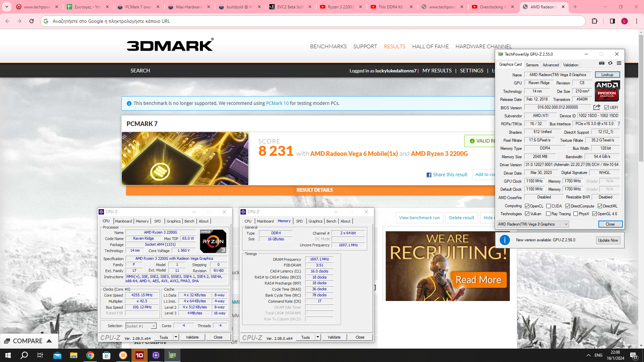Open File Explorer on taskbar
Screen dimensions: 644x362
(74, 355)
